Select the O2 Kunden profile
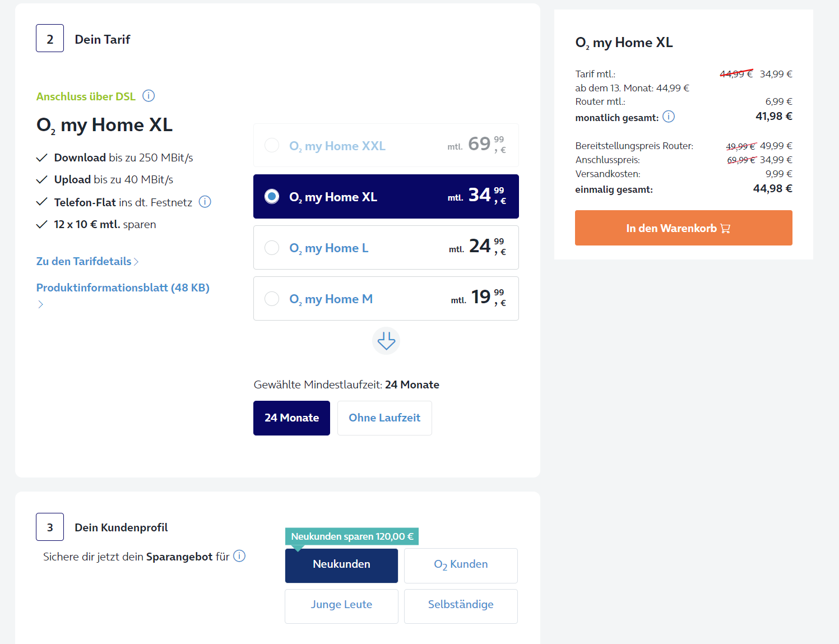The image size is (839, 644). (x=461, y=564)
